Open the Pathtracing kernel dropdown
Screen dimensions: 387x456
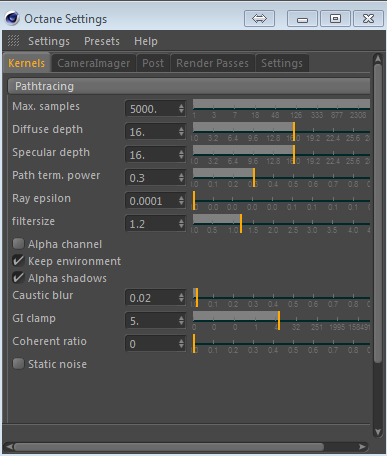[189, 86]
